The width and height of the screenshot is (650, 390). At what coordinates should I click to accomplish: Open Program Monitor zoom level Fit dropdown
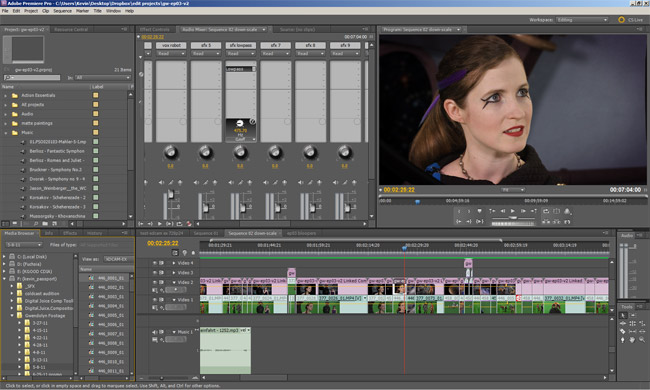(513, 190)
